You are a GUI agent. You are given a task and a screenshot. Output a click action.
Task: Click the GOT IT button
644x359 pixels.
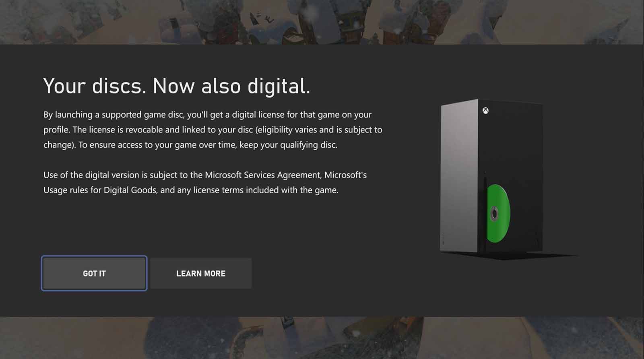coord(94,273)
